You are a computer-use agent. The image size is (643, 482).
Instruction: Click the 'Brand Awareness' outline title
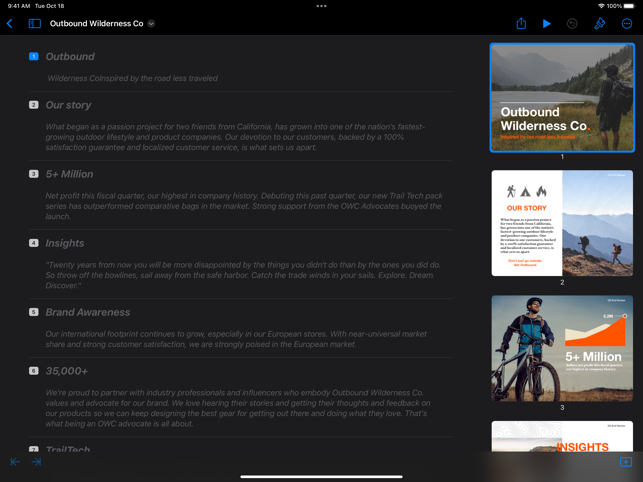87,312
